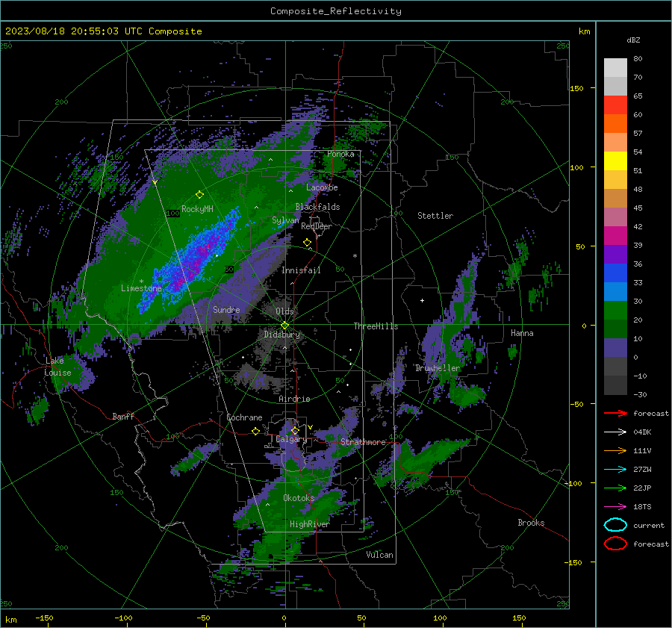Click the Banff label
The height and width of the screenshot is (628, 672).
point(123,416)
